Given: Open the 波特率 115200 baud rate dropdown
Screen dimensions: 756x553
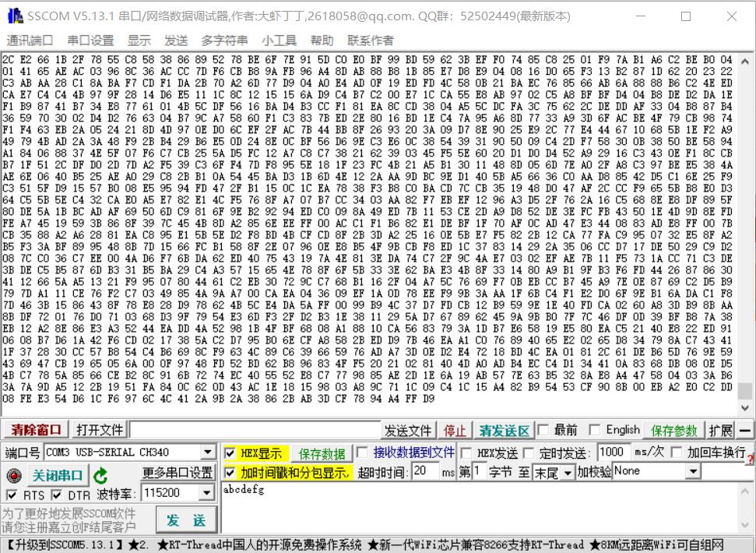Looking at the screenshot, I should (x=206, y=492).
